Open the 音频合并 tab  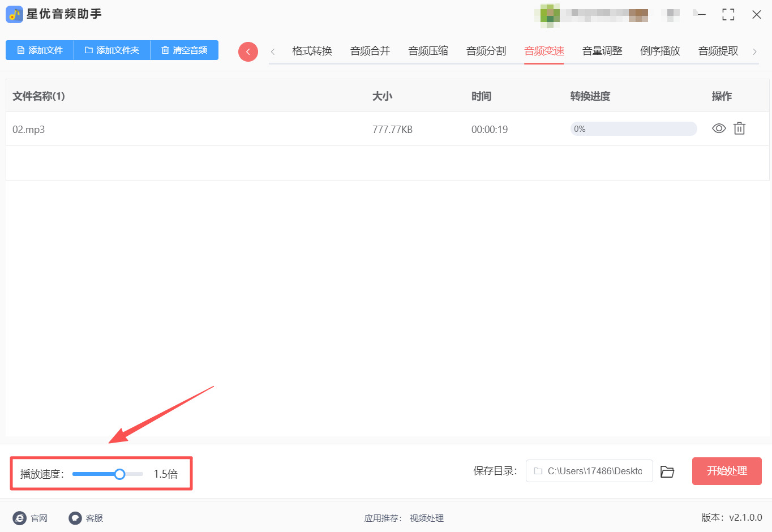(x=370, y=51)
